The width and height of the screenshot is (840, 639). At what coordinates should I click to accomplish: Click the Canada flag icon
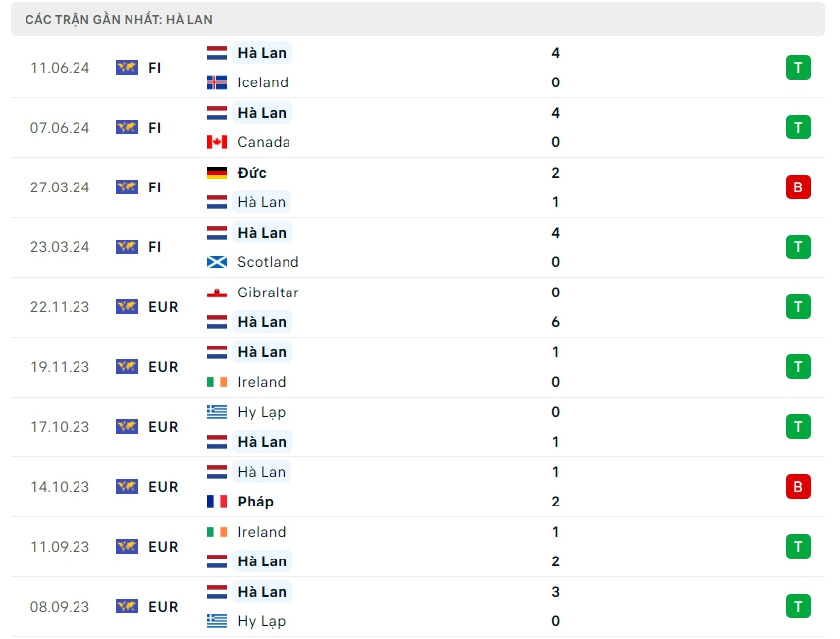point(217,142)
